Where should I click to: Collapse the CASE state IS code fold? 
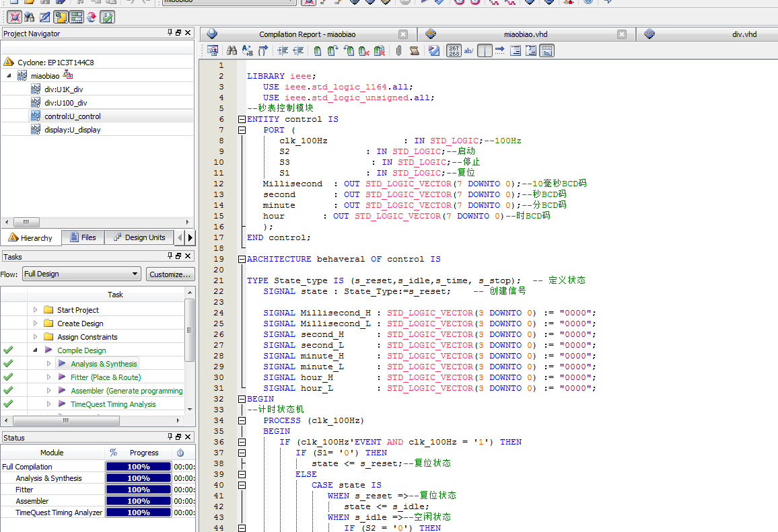point(242,485)
